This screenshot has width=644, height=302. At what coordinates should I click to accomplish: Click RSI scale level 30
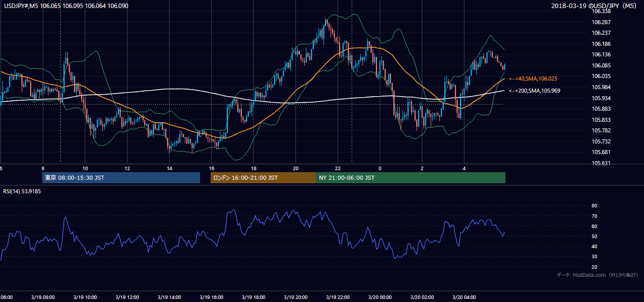pos(594,257)
